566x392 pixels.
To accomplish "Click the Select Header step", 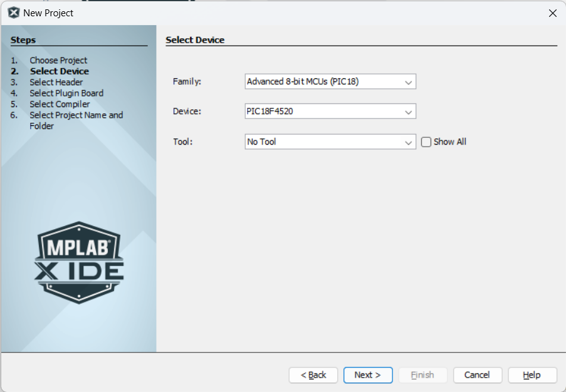I will 56,82.
